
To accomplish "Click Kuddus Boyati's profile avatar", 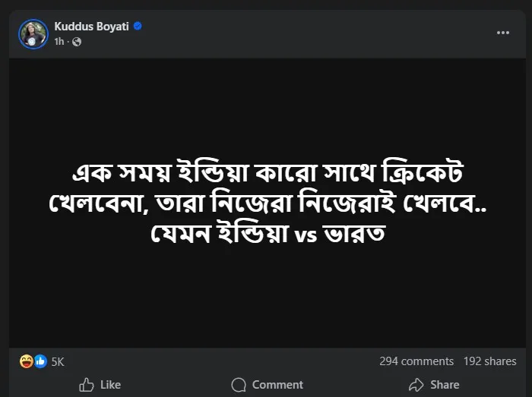I will (x=33, y=34).
